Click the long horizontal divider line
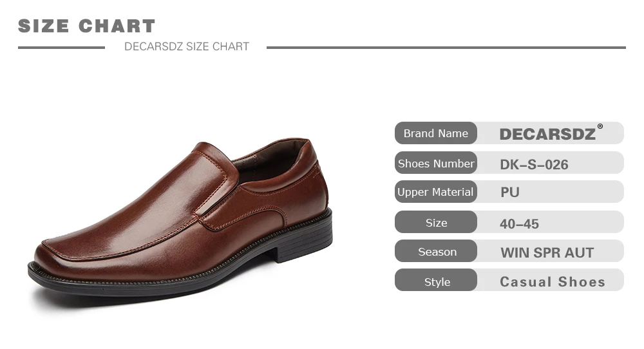This screenshot has height=349, width=644. point(446,48)
